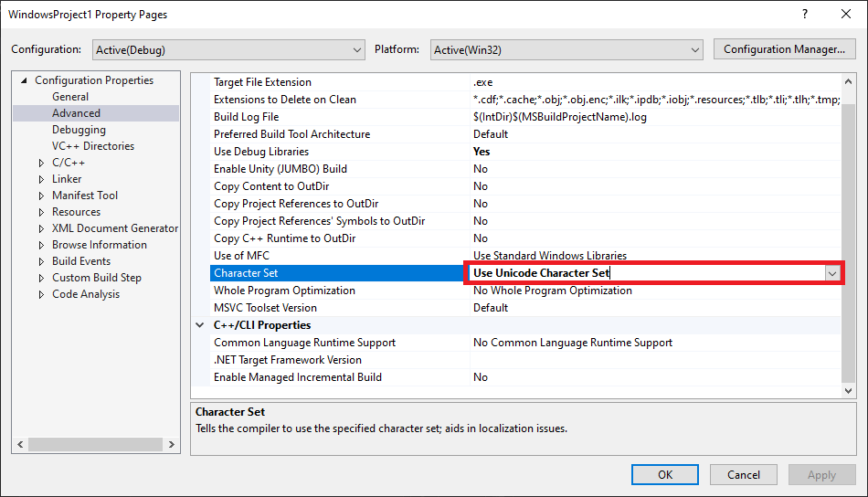Select the Use Debug Libraries property
Viewport: 868px width, 497px height.
261,151
